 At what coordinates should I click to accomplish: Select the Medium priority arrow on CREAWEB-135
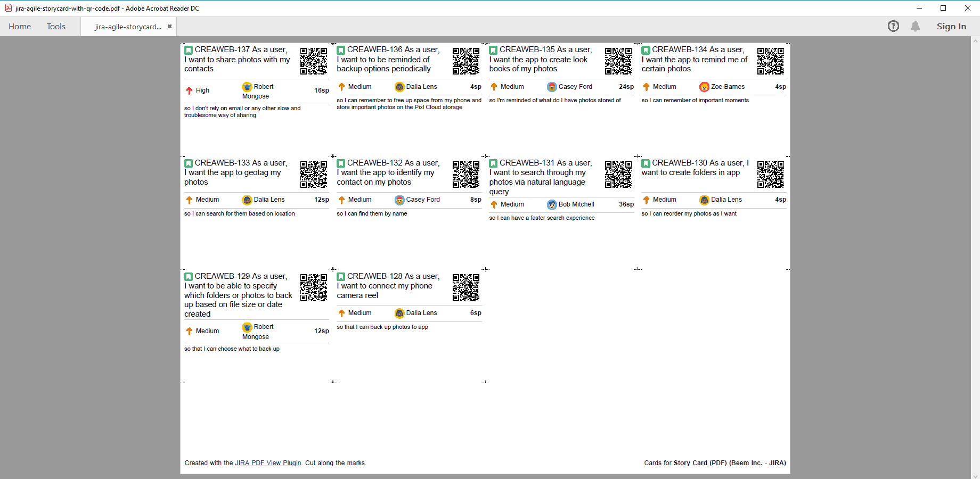click(x=494, y=86)
